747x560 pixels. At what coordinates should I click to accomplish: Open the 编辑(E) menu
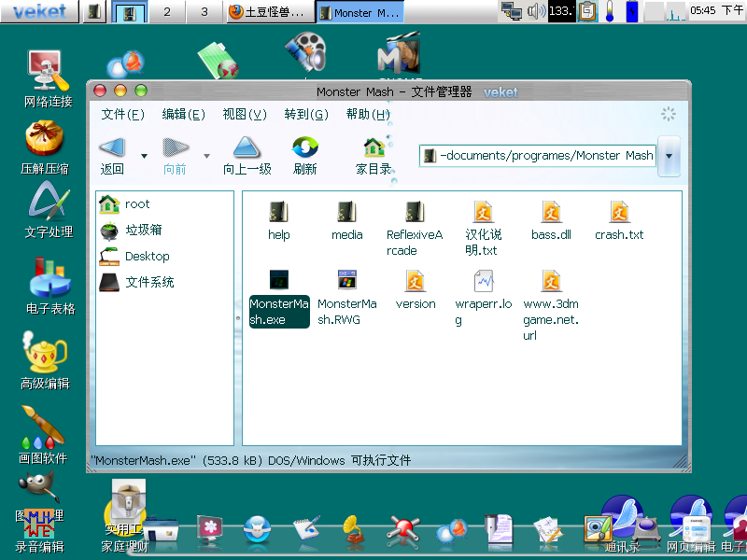point(183,114)
